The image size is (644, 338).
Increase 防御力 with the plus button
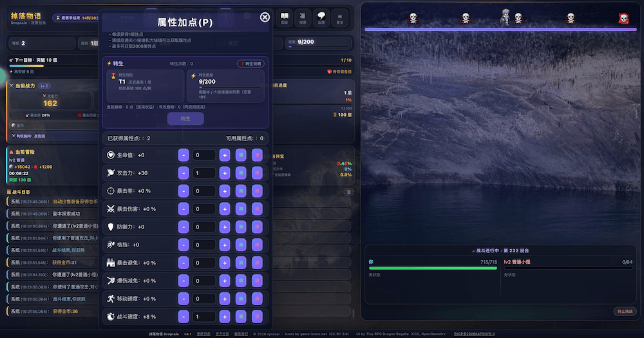[225, 227]
